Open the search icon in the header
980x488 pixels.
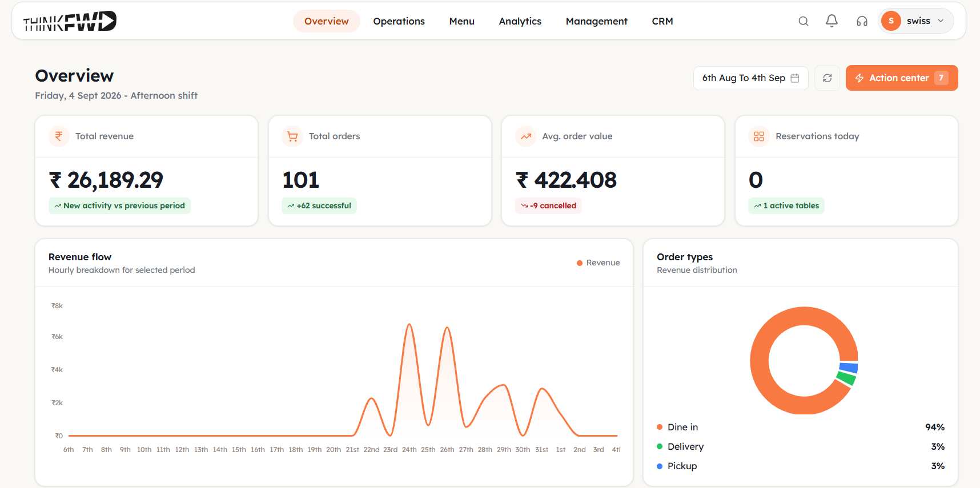(x=804, y=21)
